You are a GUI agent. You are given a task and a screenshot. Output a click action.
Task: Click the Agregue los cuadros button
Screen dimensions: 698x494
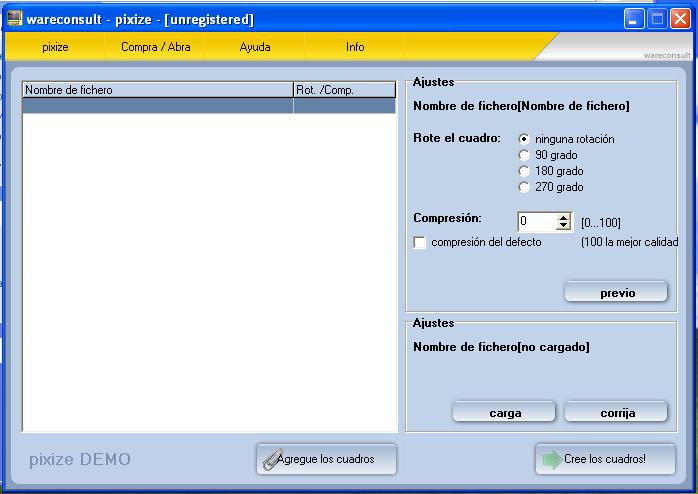coord(326,459)
